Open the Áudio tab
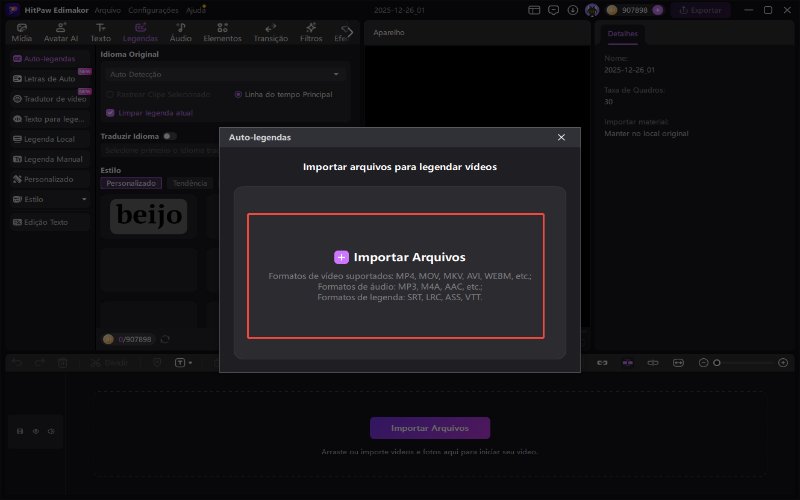The image size is (800, 500). 181,33
